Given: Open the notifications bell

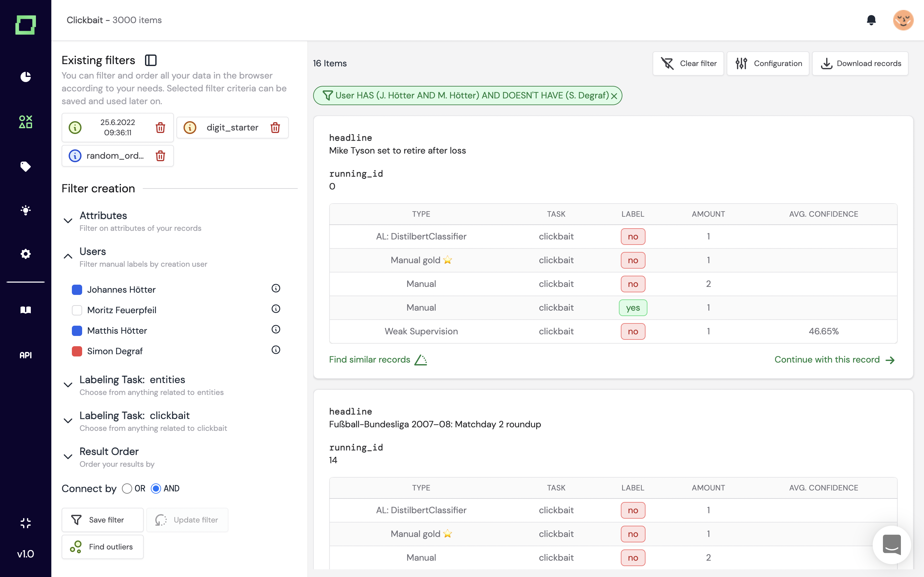Looking at the screenshot, I should (871, 20).
